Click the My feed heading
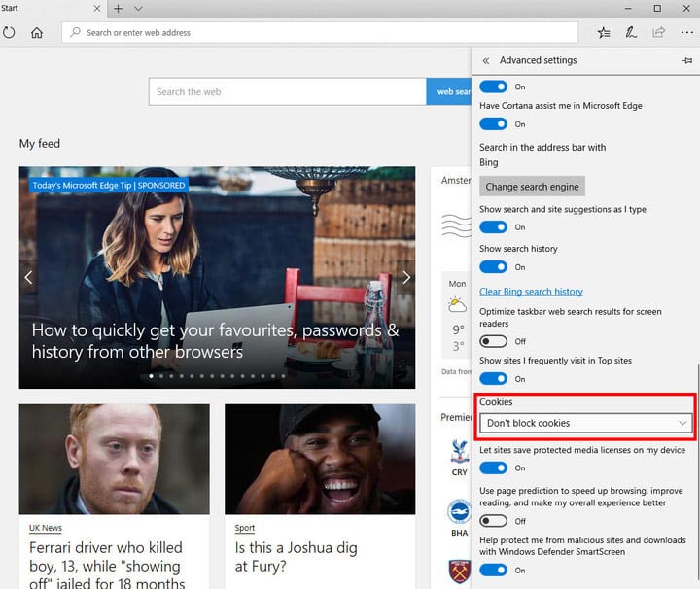The height and width of the screenshot is (589, 700). (40, 143)
